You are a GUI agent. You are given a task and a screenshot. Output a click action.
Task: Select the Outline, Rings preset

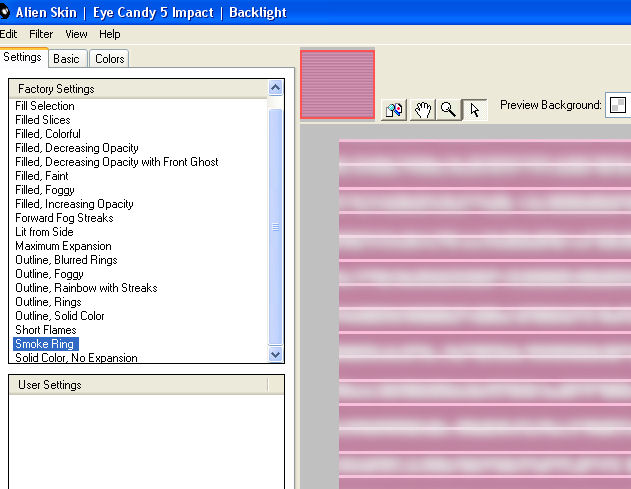click(x=48, y=302)
